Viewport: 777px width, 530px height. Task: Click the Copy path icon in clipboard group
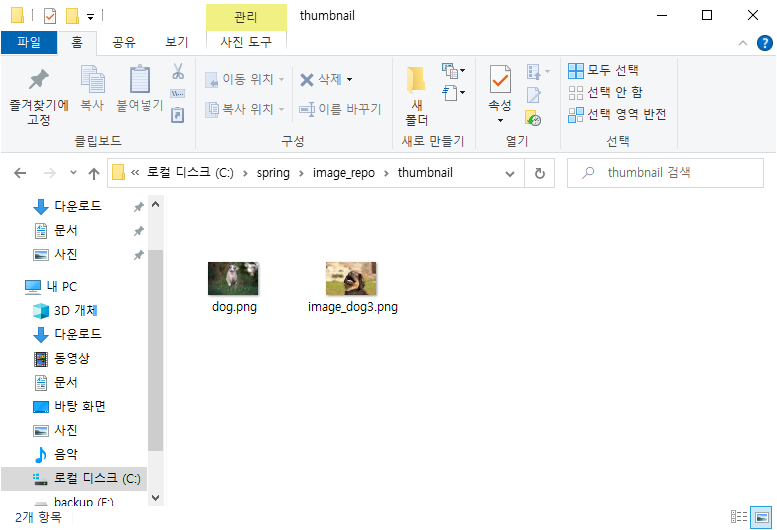177,94
